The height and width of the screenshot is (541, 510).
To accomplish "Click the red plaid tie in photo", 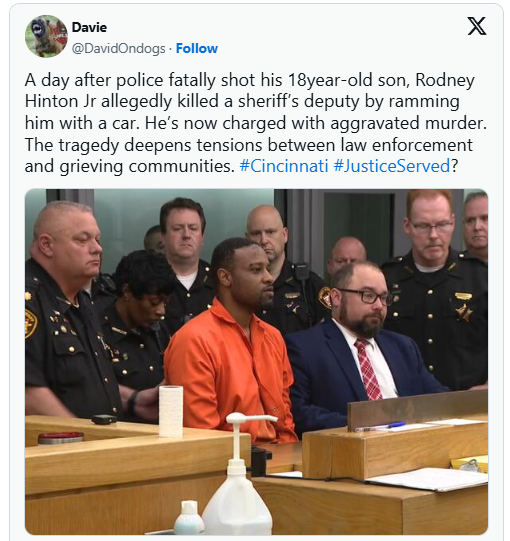I will coord(368,369).
